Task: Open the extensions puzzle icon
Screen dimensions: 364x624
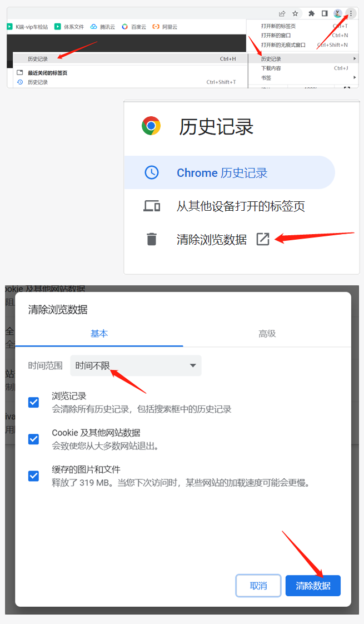Action: pyautogui.click(x=312, y=13)
